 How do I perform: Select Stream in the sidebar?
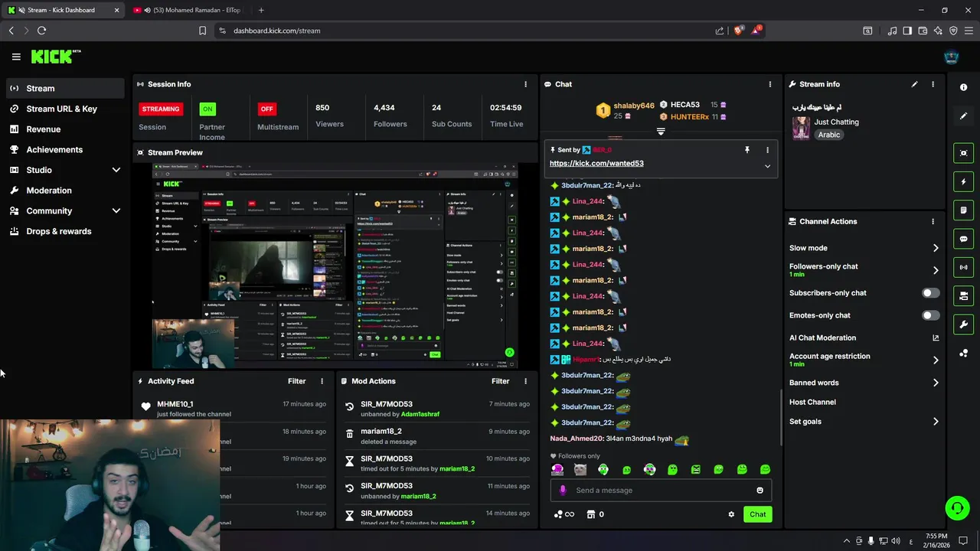[65, 88]
